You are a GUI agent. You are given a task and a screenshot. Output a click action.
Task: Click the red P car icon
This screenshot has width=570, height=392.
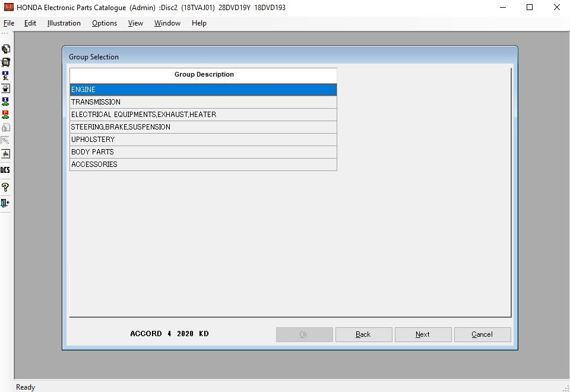5,114
